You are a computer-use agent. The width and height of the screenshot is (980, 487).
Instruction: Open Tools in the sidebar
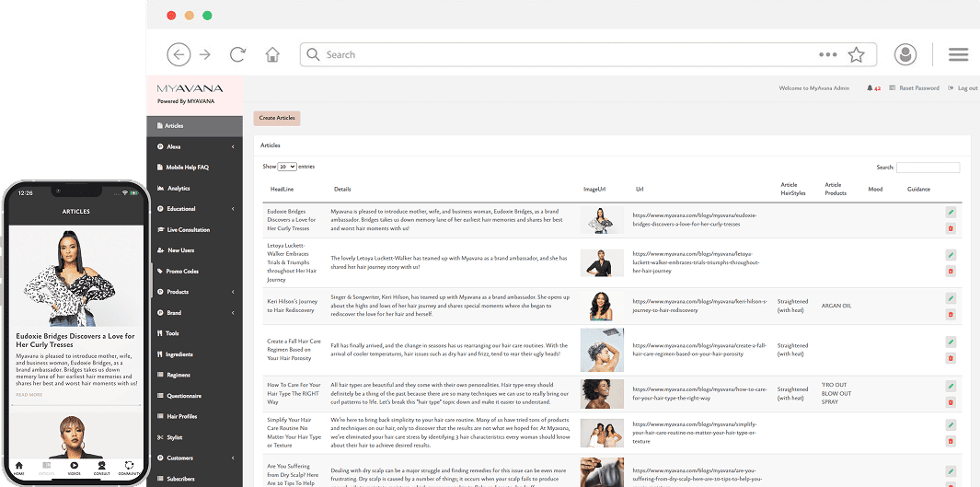[194, 333]
